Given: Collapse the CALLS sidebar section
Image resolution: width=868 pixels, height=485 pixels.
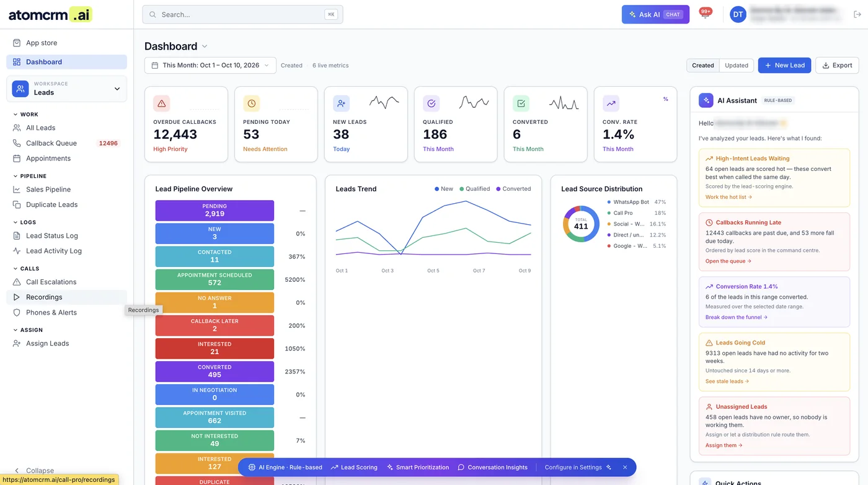Looking at the screenshot, I should 25,269.
